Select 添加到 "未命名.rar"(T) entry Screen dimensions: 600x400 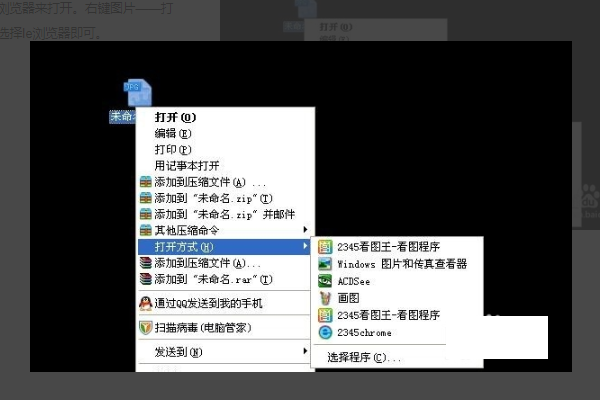(213, 279)
